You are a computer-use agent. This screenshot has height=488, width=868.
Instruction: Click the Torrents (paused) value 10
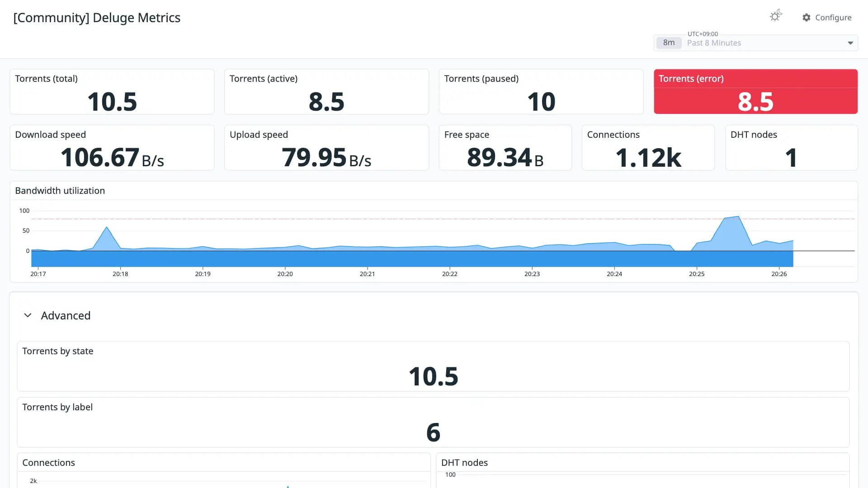[541, 101]
